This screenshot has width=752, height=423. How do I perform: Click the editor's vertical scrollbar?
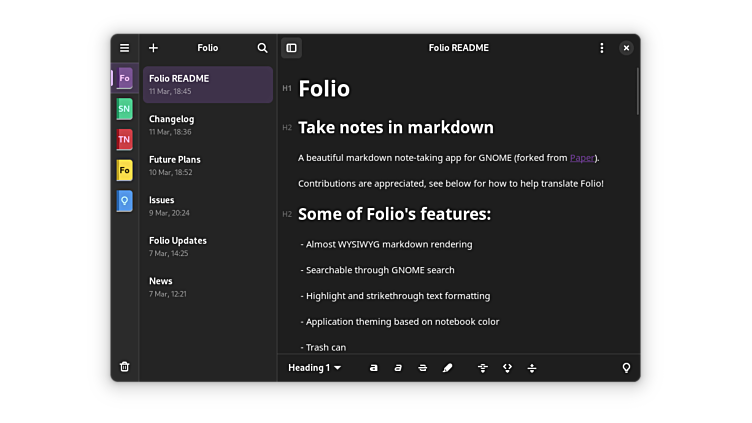click(637, 90)
